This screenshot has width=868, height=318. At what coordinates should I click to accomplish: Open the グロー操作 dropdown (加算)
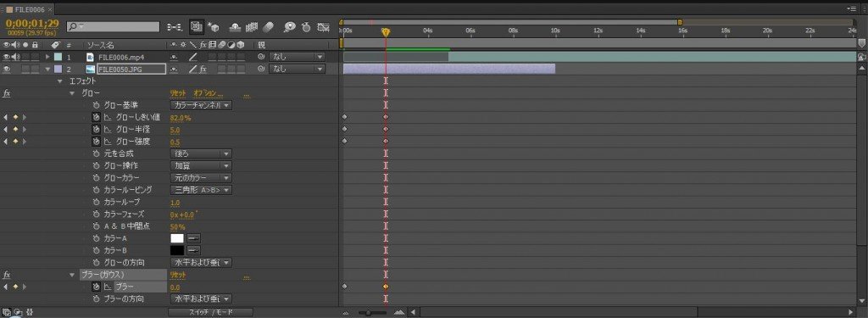[x=200, y=165]
